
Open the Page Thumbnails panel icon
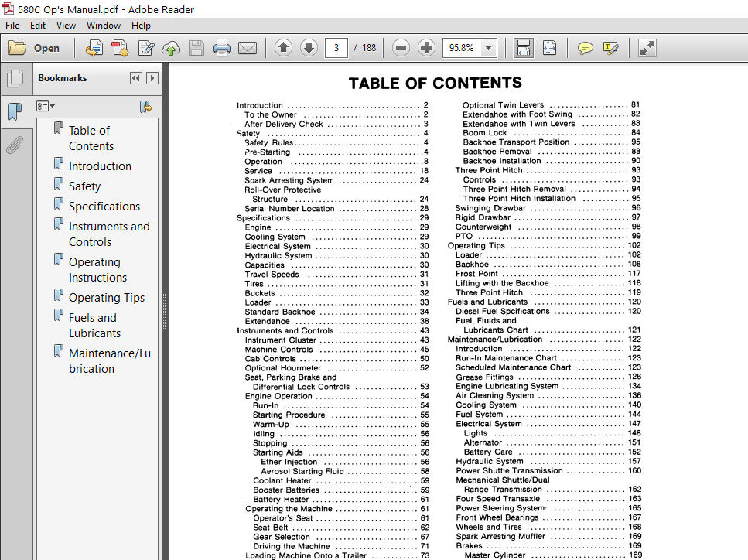click(x=15, y=78)
